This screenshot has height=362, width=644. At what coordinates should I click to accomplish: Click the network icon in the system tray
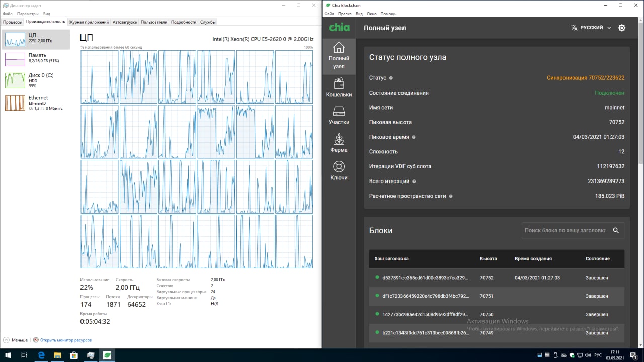tap(580, 355)
